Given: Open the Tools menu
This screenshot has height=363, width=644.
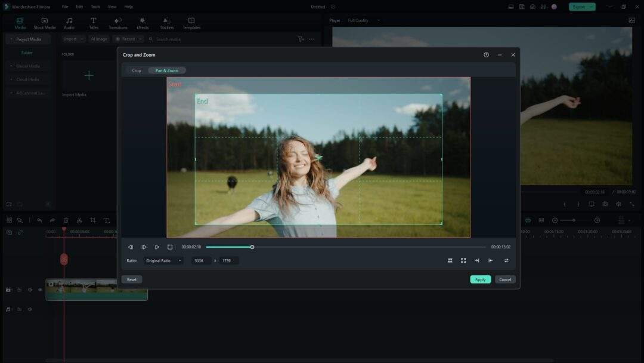Looking at the screenshot, I should point(94,7).
